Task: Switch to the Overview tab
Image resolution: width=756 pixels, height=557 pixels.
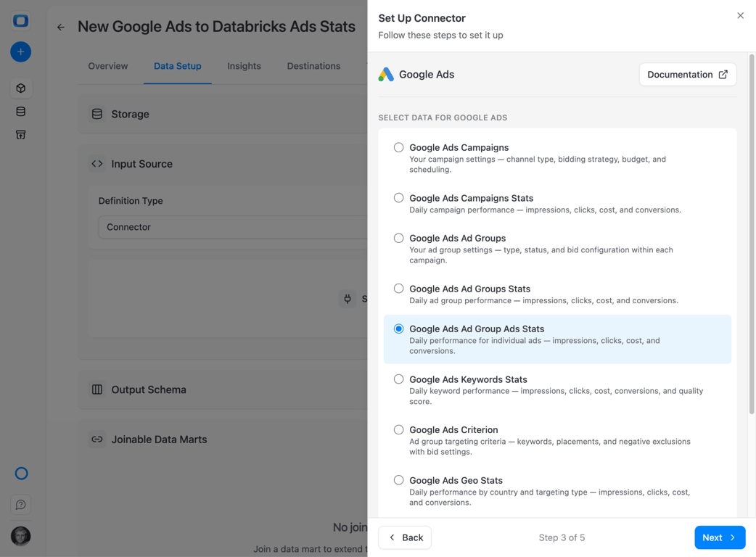Action: point(108,66)
